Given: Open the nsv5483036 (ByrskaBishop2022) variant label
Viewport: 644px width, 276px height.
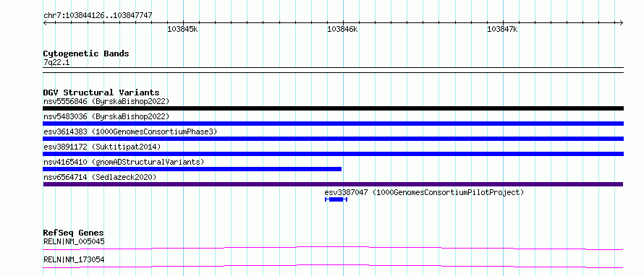Looking at the screenshot, I should (x=106, y=116).
